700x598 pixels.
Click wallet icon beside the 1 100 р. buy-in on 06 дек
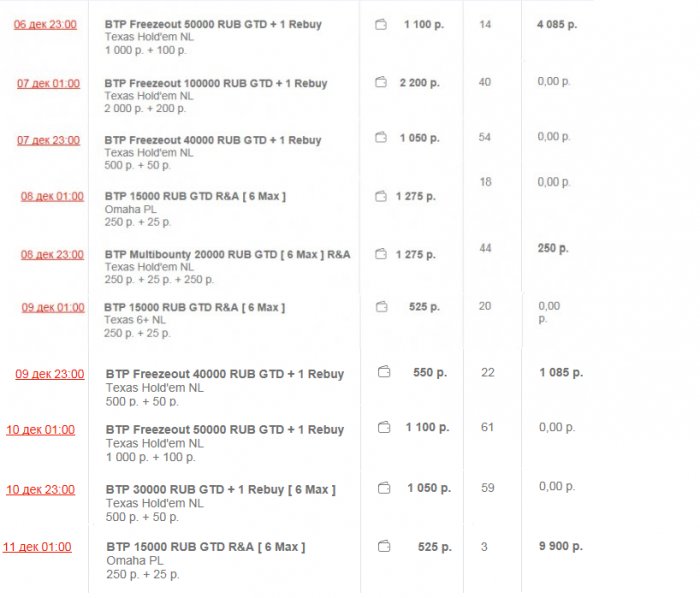pyautogui.click(x=381, y=24)
